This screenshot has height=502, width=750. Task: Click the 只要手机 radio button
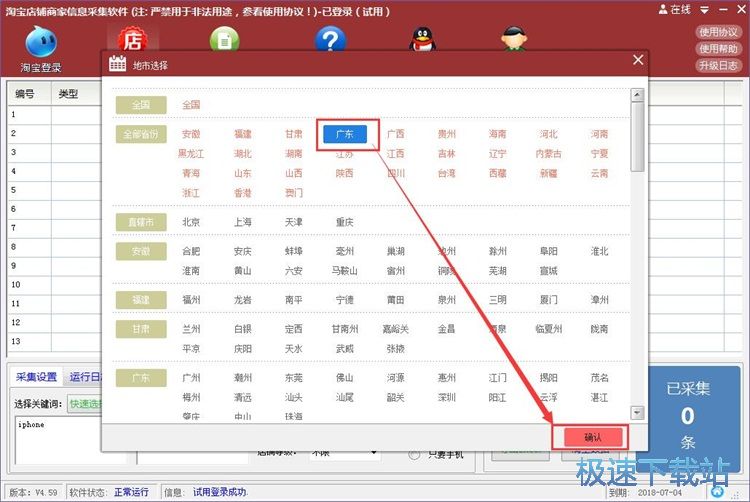pos(414,455)
